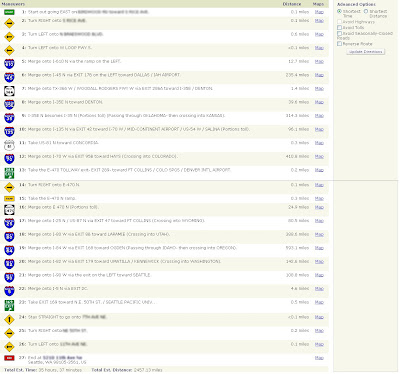This screenshot has width=400, height=374.
Task: Click the I-35 shield icon at step 9
Action: point(9,118)
